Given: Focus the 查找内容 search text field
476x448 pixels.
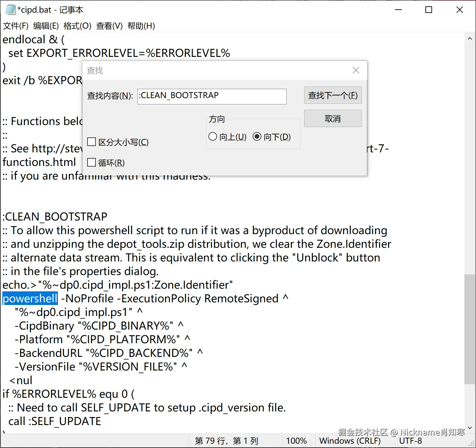Looking at the screenshot, I should tap(212, 96).
